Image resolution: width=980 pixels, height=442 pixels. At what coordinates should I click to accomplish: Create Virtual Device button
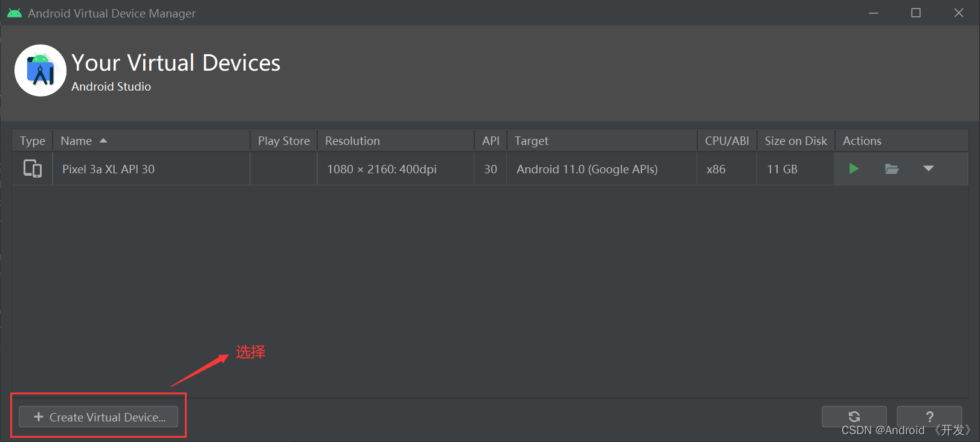point(98,417)
